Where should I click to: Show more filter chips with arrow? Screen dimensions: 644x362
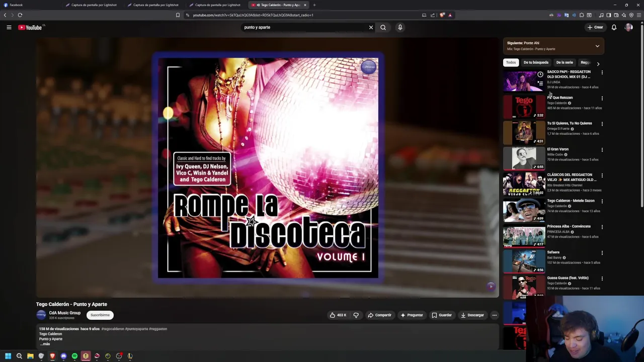tap(598, 63)
